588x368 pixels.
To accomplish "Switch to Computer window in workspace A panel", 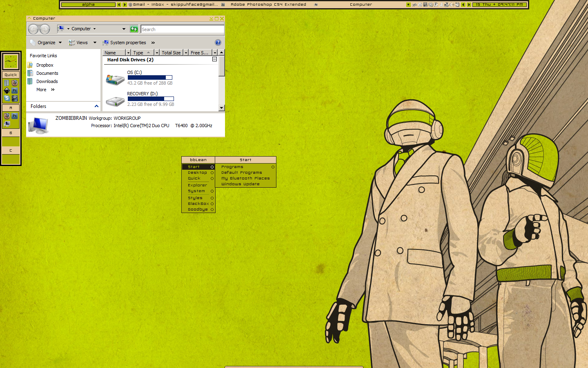I will [x=7, y=123].
